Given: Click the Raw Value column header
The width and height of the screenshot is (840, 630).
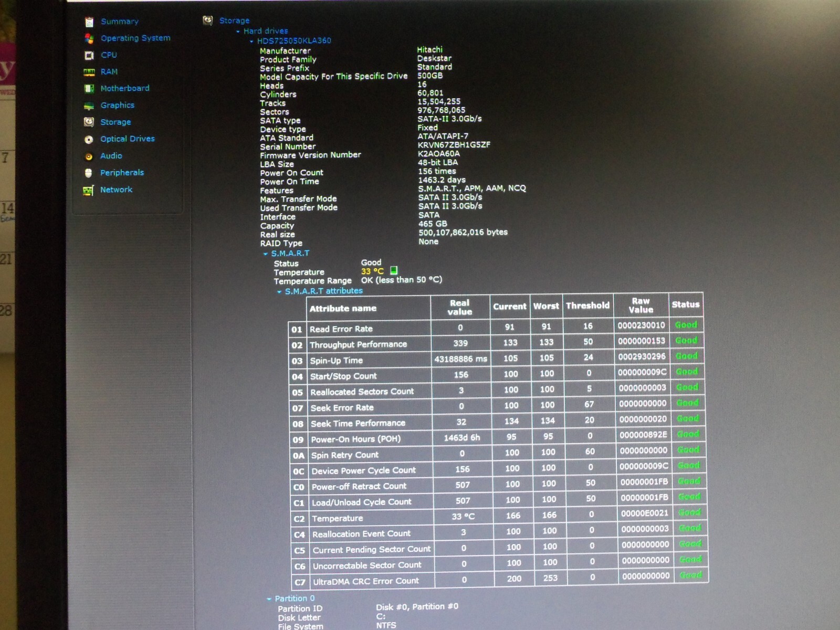Looking at the screenshot, I should (x=640, y=305).
